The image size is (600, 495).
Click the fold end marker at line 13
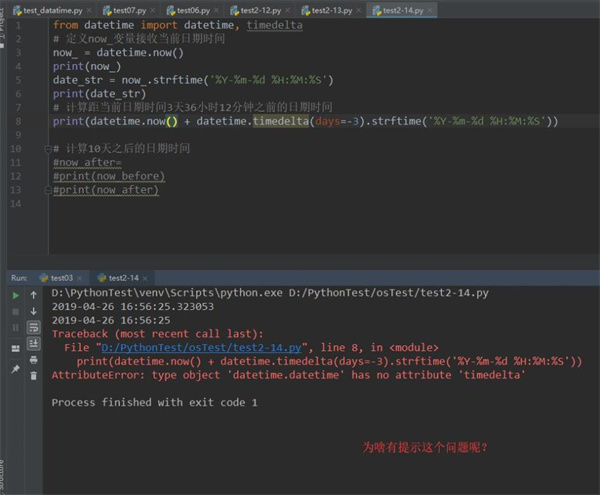(x=48, y=190)
